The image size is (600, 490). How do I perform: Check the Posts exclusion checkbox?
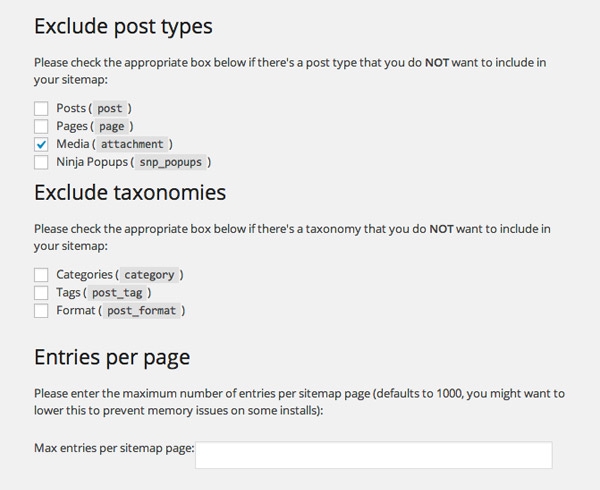point(41,108)
